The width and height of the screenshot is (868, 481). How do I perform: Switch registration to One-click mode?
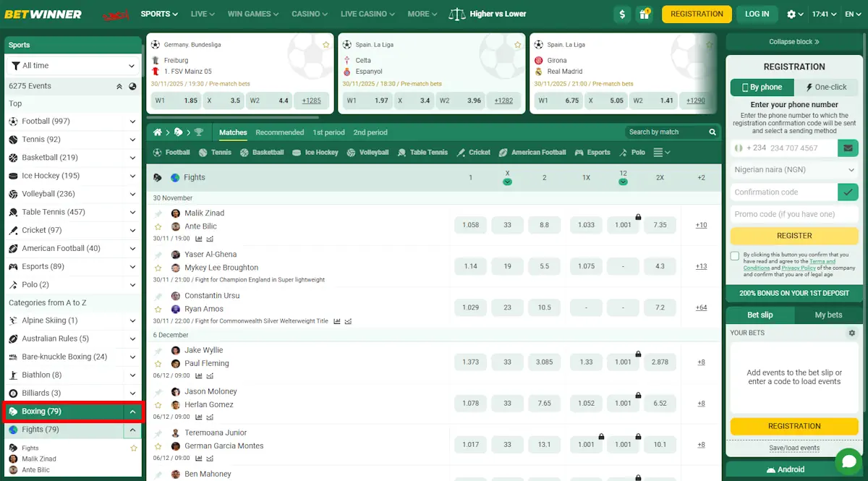[x=827, y=87]
